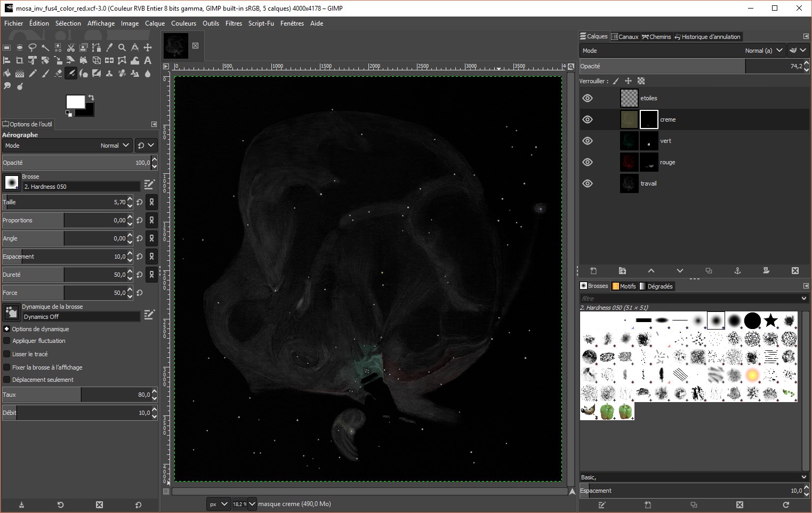The height and width of the screenshot is (513, 812).
Task: Select the Eraser tool
Action: 58,74
